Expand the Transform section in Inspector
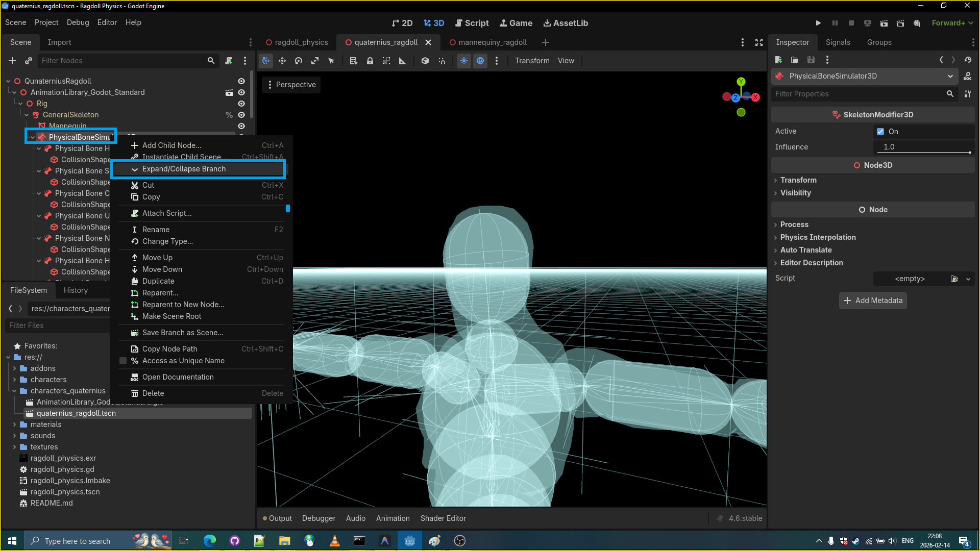This screenshot has height=551, width=980. [798, 180]
